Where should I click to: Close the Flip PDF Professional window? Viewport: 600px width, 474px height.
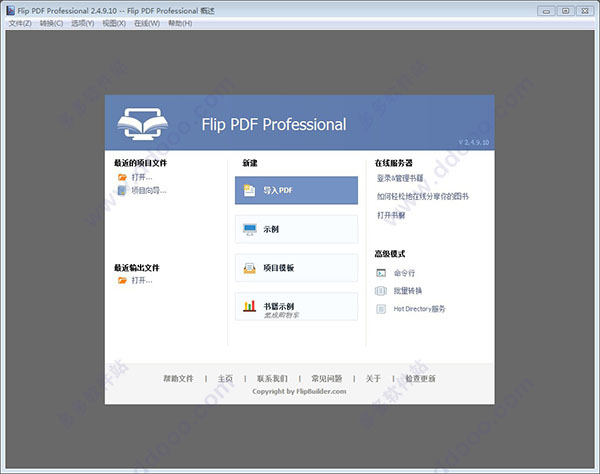(585, 11)
